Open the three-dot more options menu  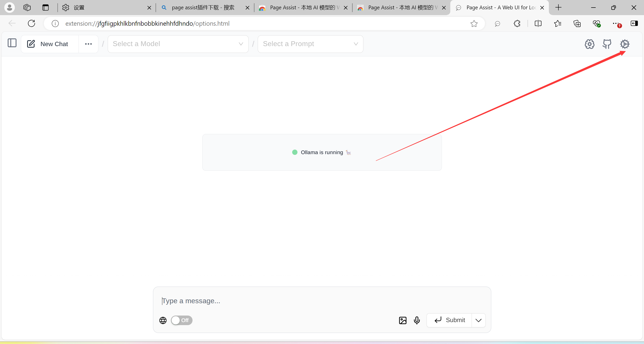pyautogui.click(x=88, y=44)
